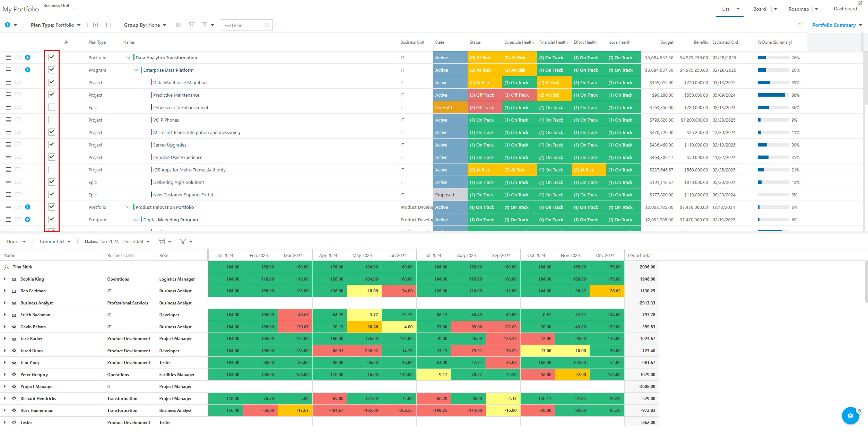Image resolution: width=868 pixels, height=434 pixels.
Task: Open the Hours unit dropdown
Action: 16,241
